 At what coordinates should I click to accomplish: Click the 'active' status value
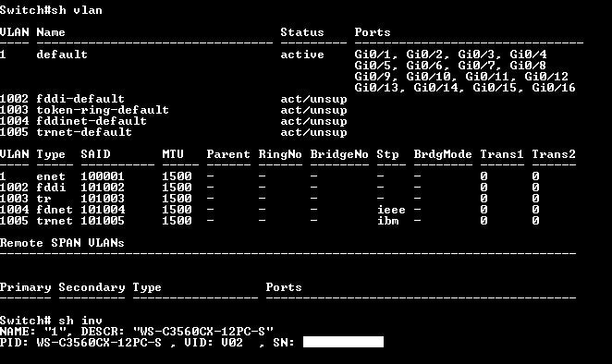click(302, 55)
